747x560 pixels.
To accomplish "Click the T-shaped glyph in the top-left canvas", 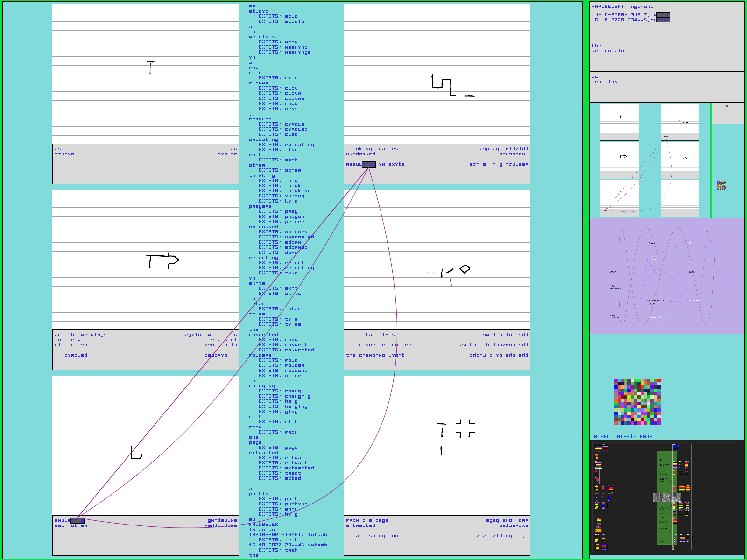I will (150, 67).
